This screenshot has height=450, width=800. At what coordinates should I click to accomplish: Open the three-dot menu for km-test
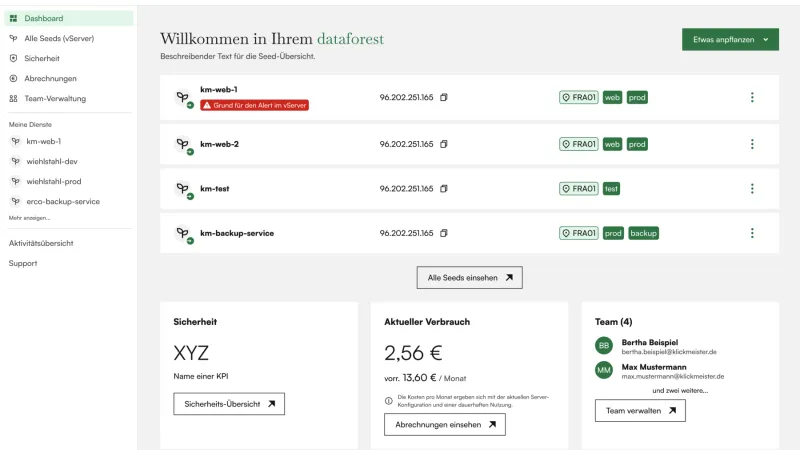click(x=752, y=188)
